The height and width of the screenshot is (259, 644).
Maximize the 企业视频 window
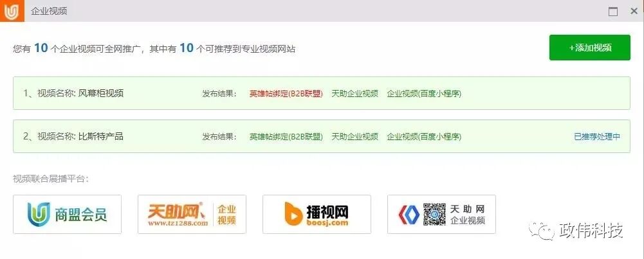coord(612,12)
